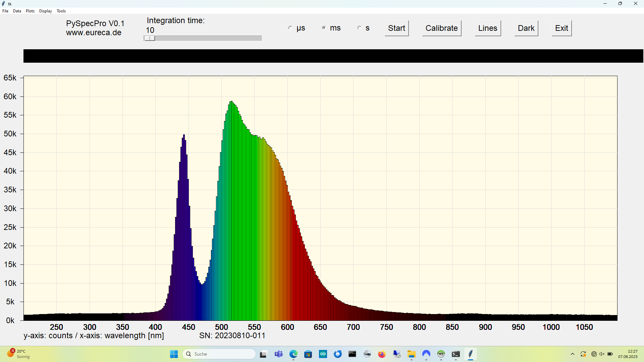Click the Integration time value 10

pyautogui.click(x=150, y=30)
